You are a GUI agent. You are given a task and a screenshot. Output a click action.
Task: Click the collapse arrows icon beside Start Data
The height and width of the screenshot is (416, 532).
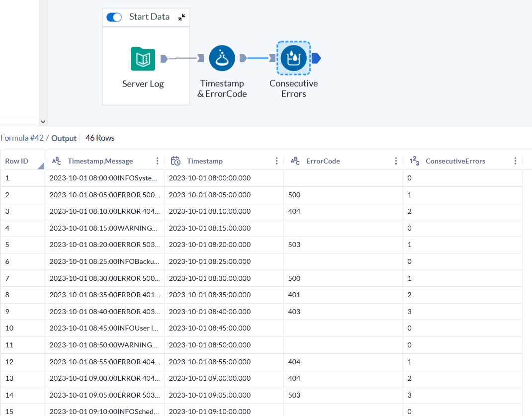click(182, 16)
